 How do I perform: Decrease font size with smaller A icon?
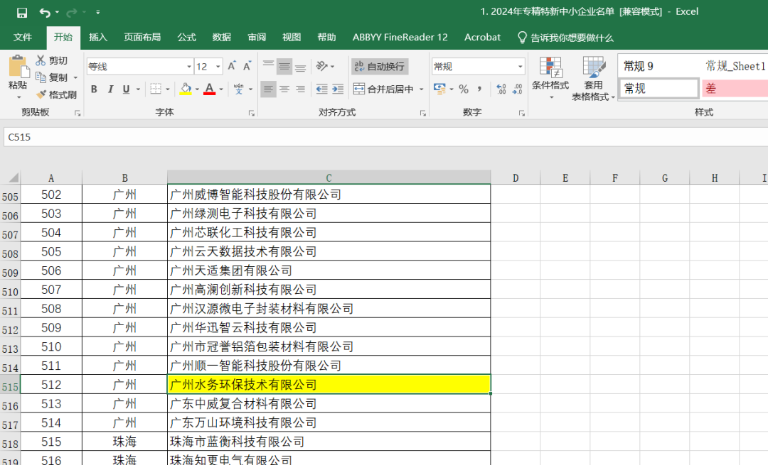click(x=247, y=66)
